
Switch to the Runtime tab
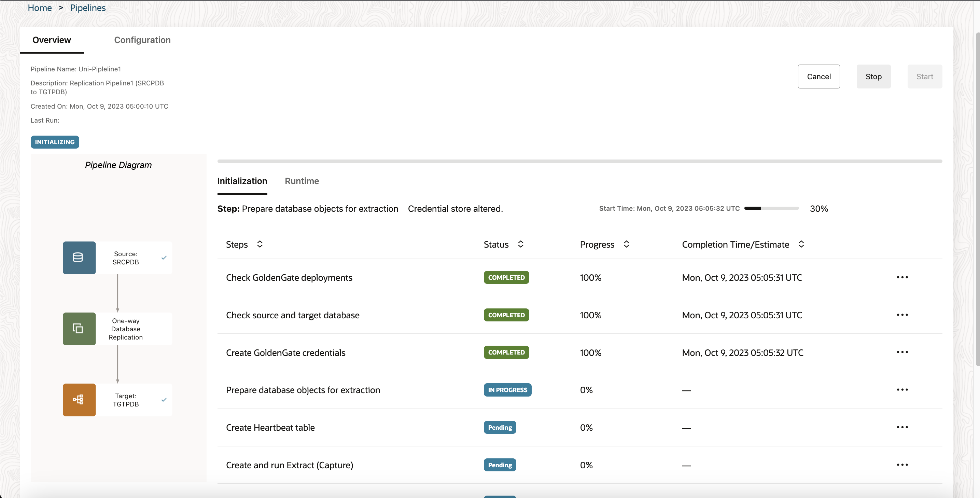pos(302,181)
